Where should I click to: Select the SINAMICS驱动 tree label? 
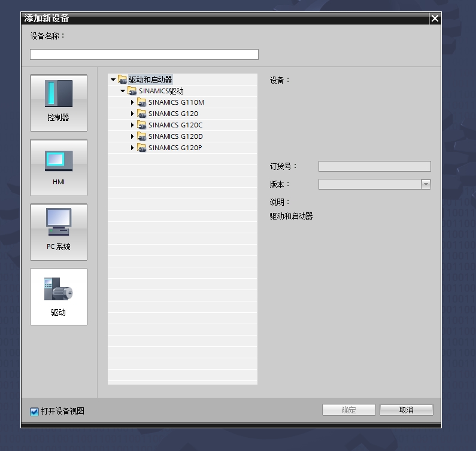coord(161,91)
